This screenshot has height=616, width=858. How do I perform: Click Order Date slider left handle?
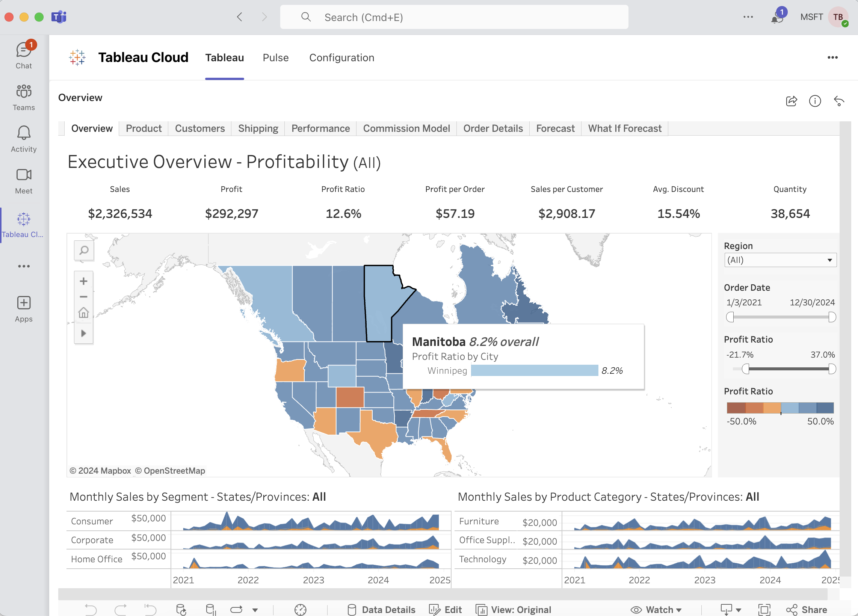(x=730, y=317)
